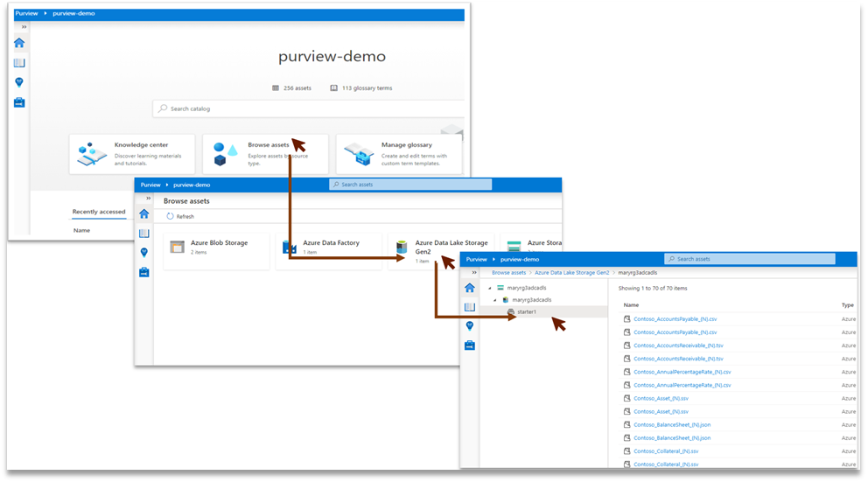The height and width of the screenshot is (482, 868).
Task: Click the Browse assets shapes icon
Action: 225,154
